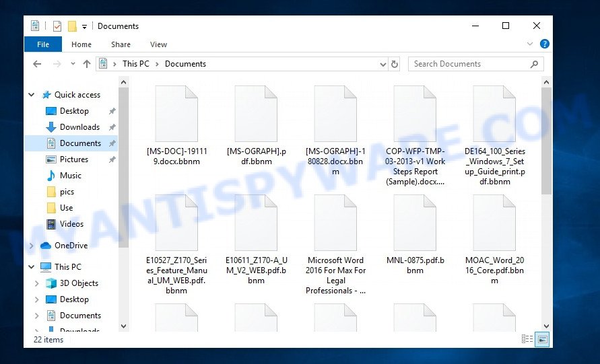Go back with the Back arrow

click(37, 64)
